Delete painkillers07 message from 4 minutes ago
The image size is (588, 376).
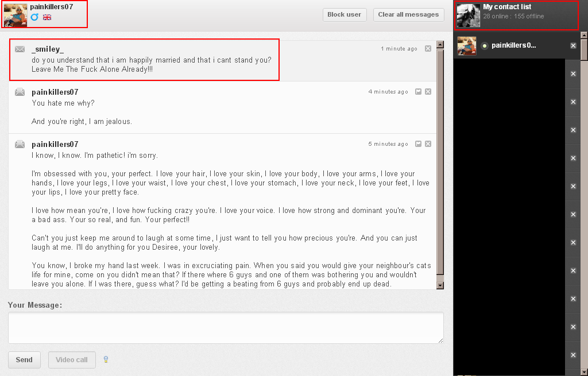(x=428, y=92)
